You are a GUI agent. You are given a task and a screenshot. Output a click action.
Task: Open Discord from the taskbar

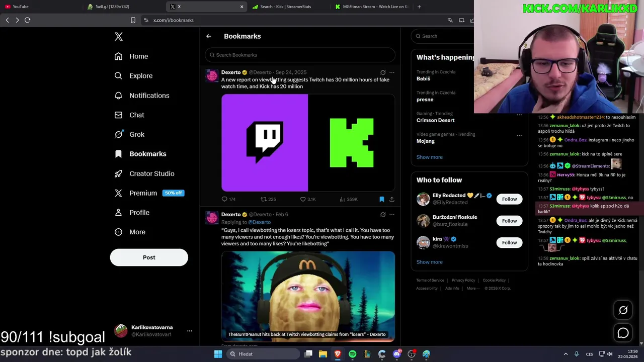point(397,354)
